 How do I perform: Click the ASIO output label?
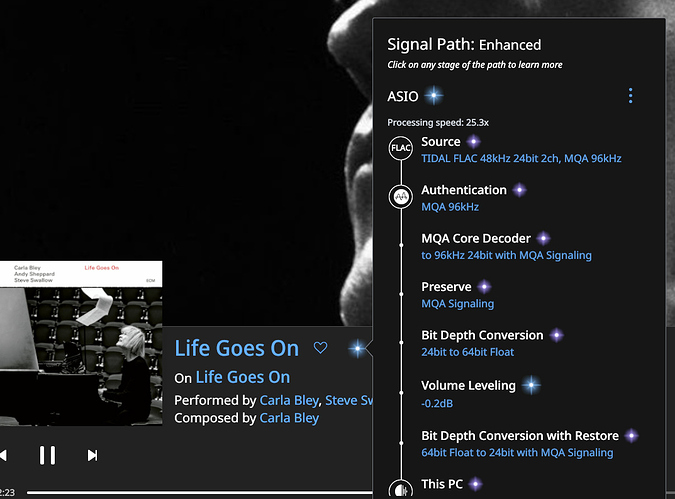(403, 96)
